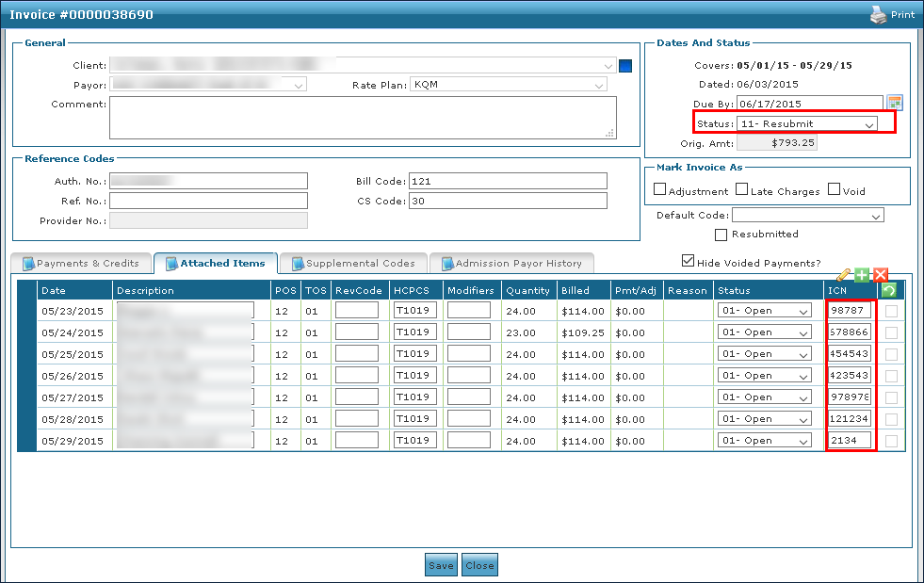Click into the Comment text area
The height and width of the screenshot is (583, 924).
click(363, 118)
